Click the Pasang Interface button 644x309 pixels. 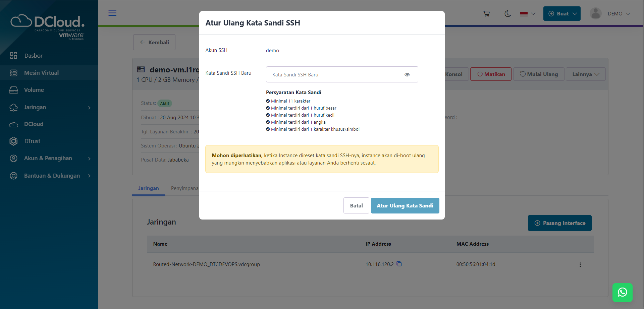(x=559, y=223)
